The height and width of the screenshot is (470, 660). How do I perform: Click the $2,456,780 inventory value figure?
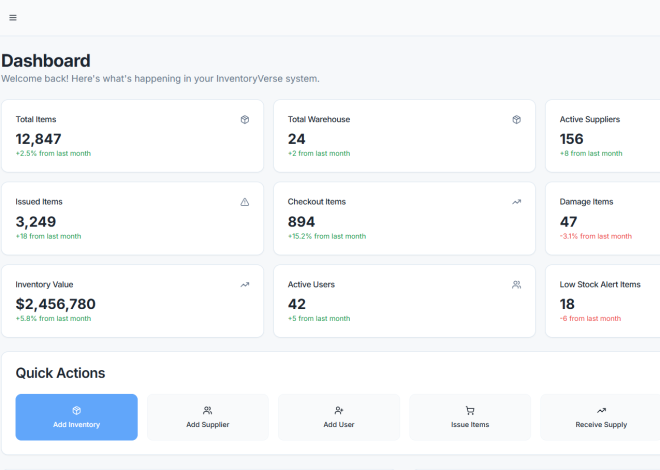tap(56, 304)
